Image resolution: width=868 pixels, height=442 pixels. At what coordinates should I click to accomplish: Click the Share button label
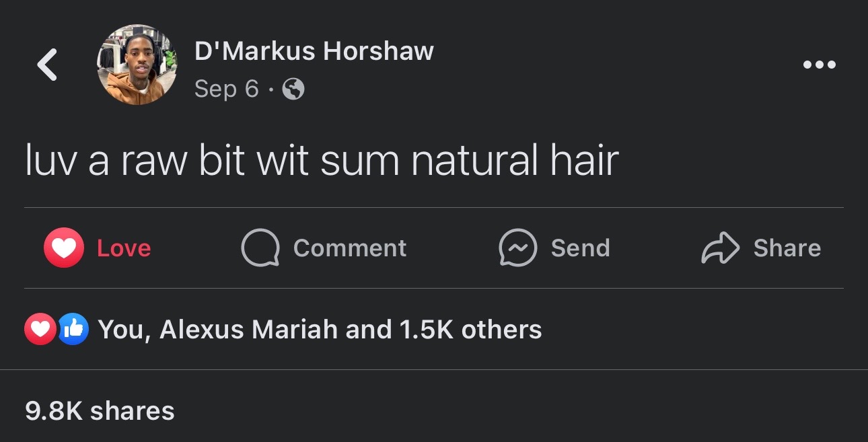[x=787, y=248]
